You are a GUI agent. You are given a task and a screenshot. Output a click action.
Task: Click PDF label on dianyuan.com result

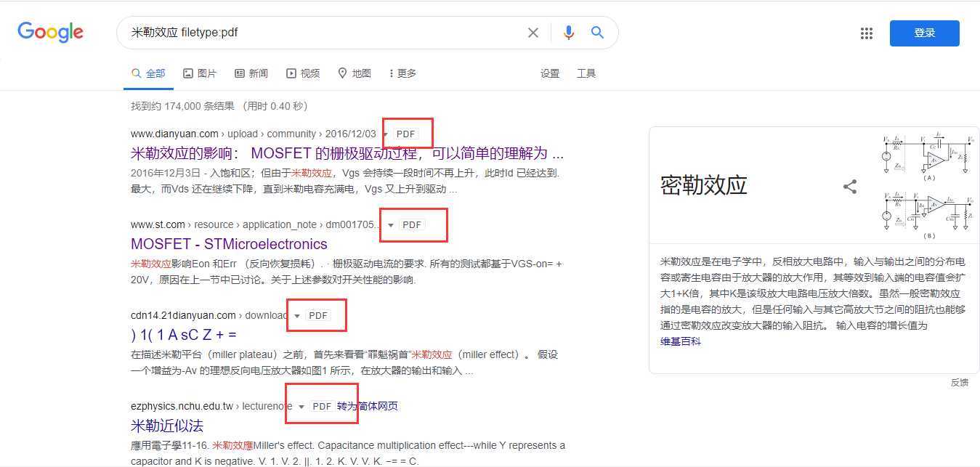(x=406, y=134)
